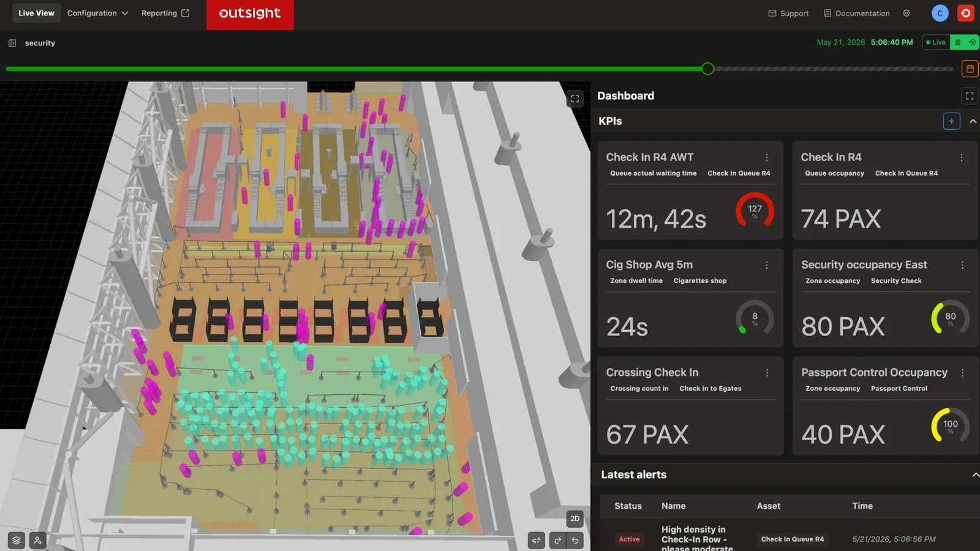
Task: Sort alerts by Status column header
Action: point(628,506)
